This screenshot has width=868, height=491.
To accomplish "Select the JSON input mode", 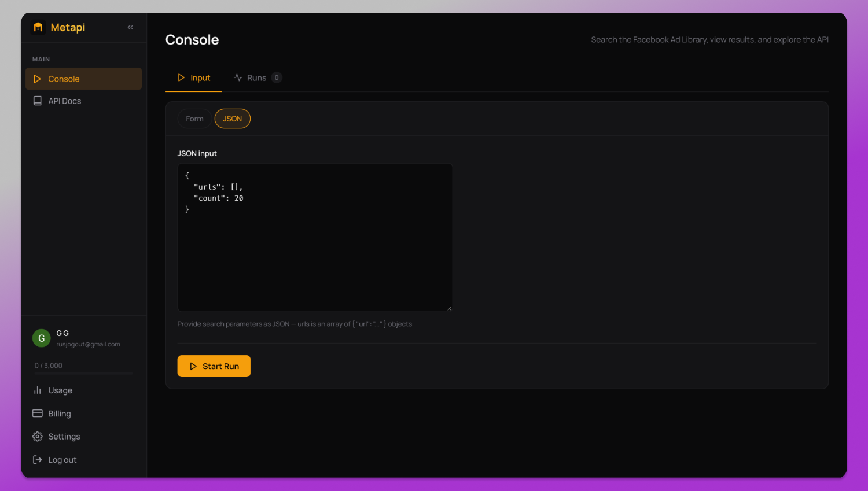I will (233, 119).
